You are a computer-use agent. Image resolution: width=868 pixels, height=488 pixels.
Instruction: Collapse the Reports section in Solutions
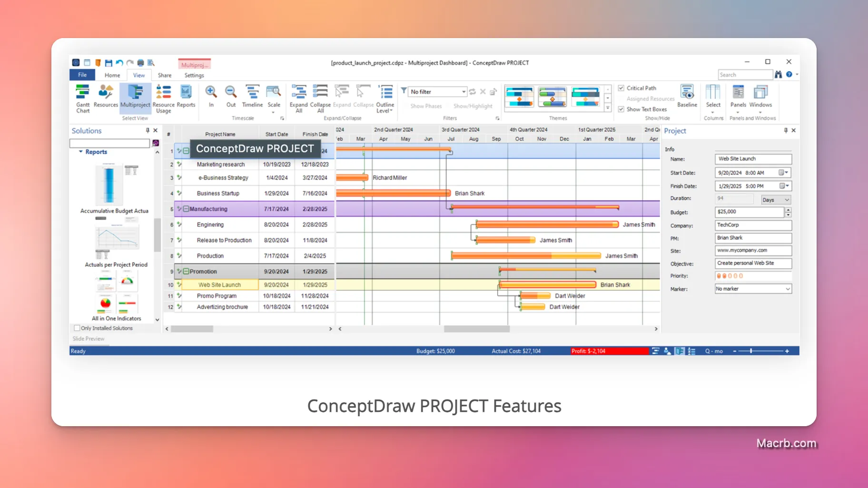click(x=81, y=152)
